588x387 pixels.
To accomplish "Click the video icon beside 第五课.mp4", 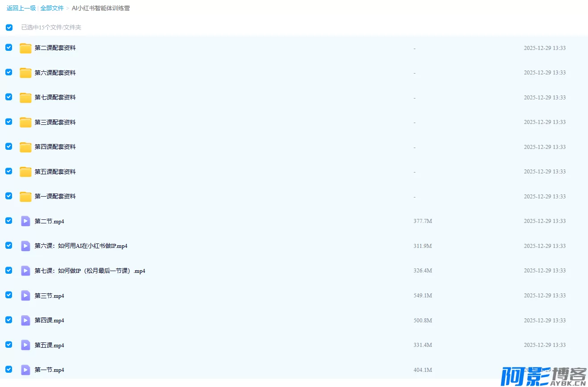I will click(x=25, y=345).
